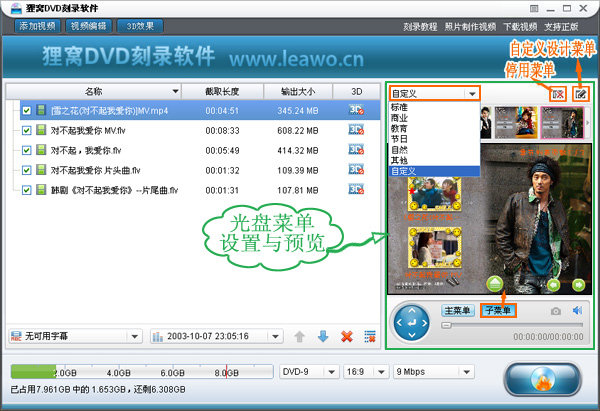Select 自然 from template list
This screenshot has height=411, width=600.
coord(434,150)
